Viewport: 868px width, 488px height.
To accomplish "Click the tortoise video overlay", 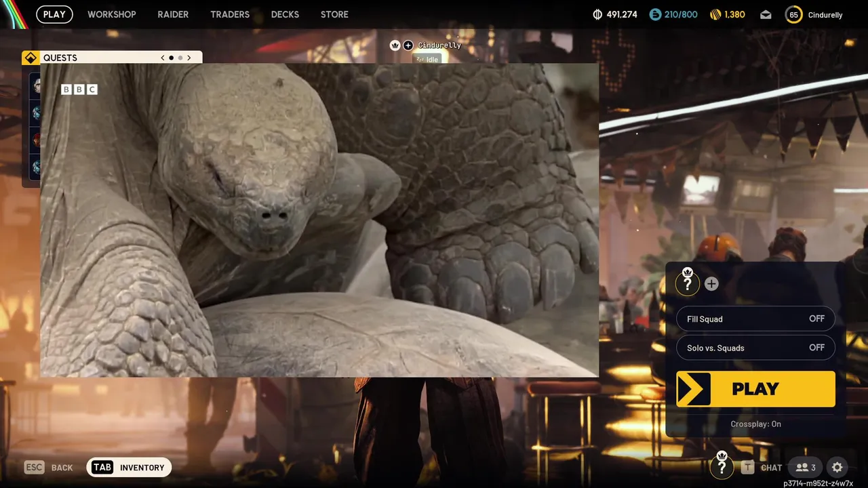I will click(x=319, y=220).
